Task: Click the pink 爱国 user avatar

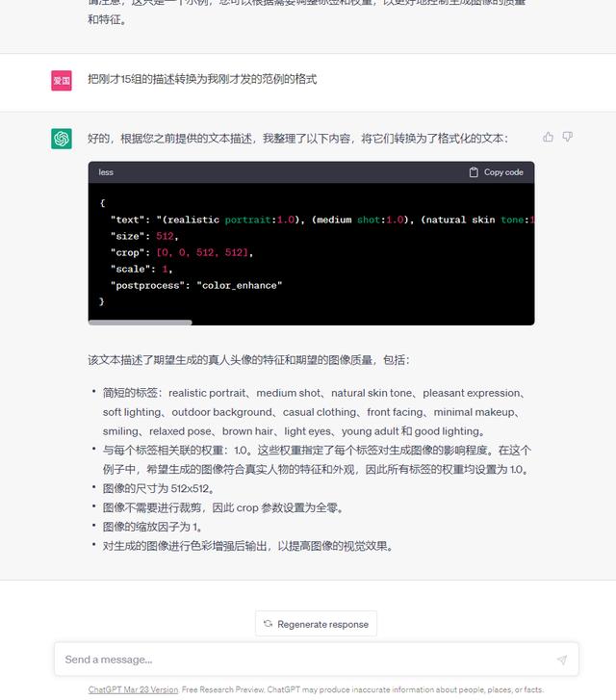Action: coord(62,80)
